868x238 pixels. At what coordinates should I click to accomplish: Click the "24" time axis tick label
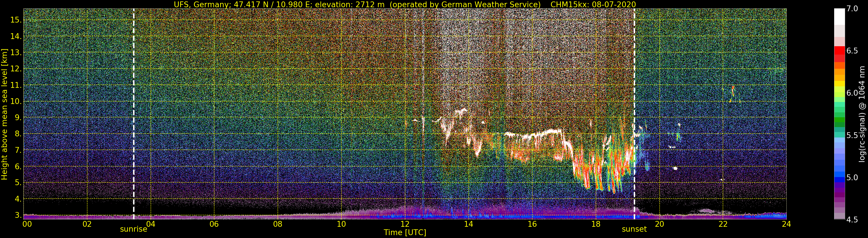(786, 224)
